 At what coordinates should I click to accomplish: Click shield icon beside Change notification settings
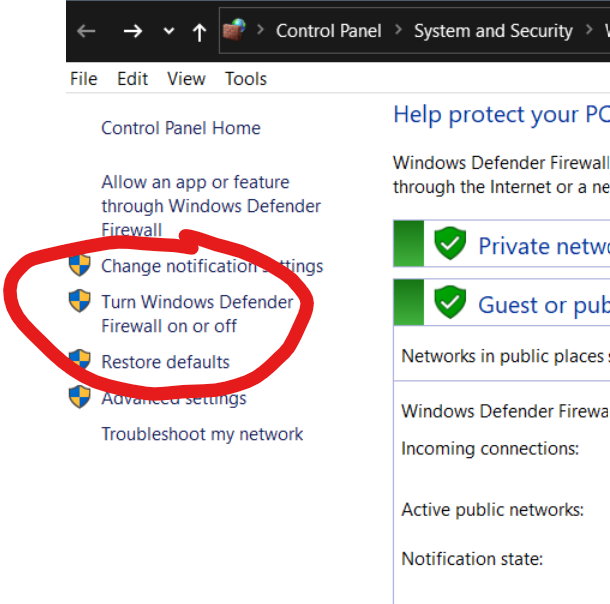80,265
